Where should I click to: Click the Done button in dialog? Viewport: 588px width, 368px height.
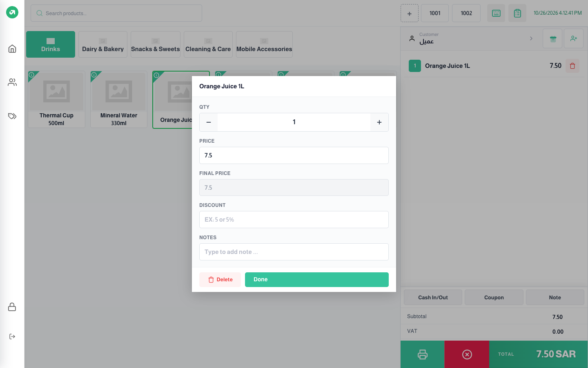[317, 280]
